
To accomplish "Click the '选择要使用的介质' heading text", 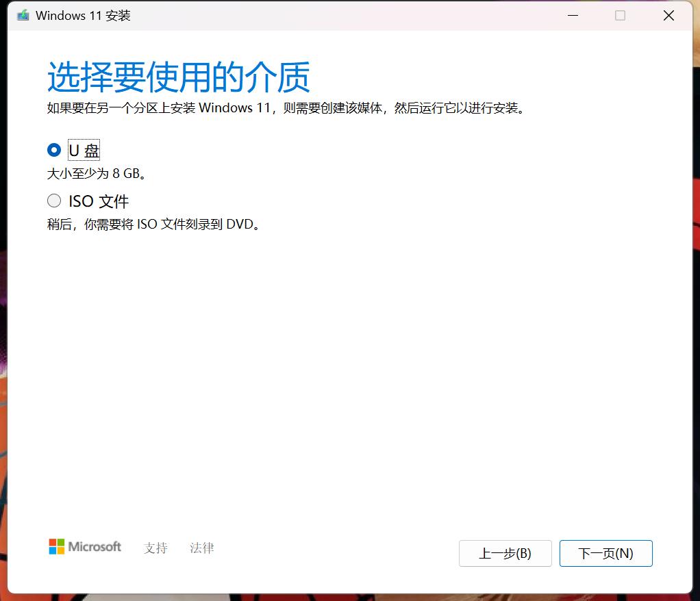I will [x=178, y=77].
